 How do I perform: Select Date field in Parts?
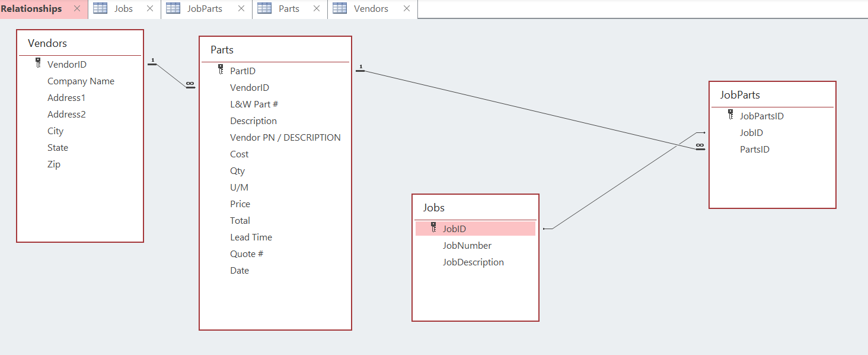(x=240, y=271)
